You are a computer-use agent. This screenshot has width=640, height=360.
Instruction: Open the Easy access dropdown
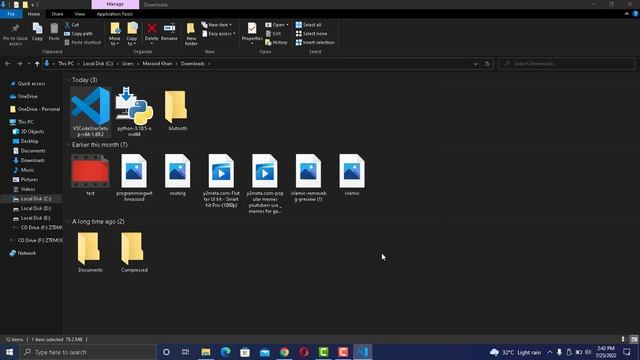click(219, 33)
